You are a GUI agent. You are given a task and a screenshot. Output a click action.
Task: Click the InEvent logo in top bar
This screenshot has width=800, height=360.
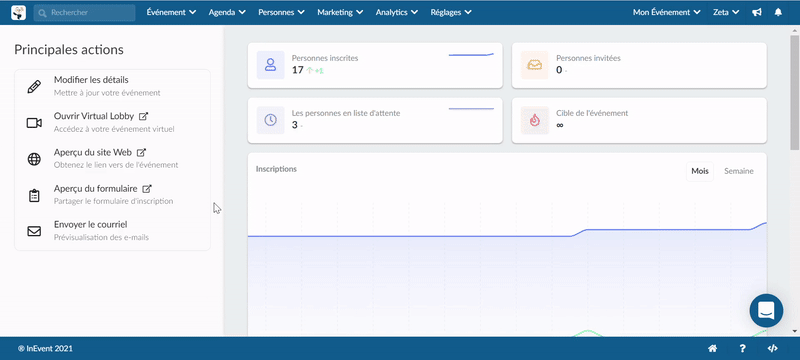(18, 12)
